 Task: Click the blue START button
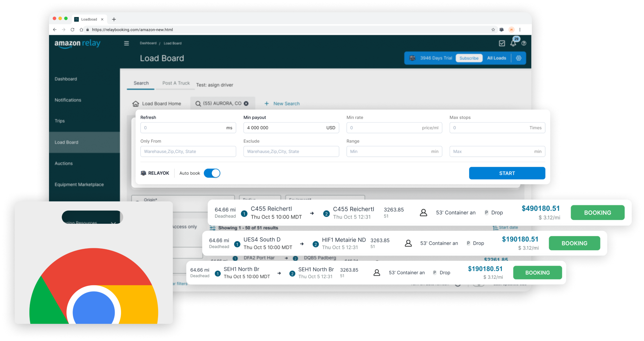(507, 173)
